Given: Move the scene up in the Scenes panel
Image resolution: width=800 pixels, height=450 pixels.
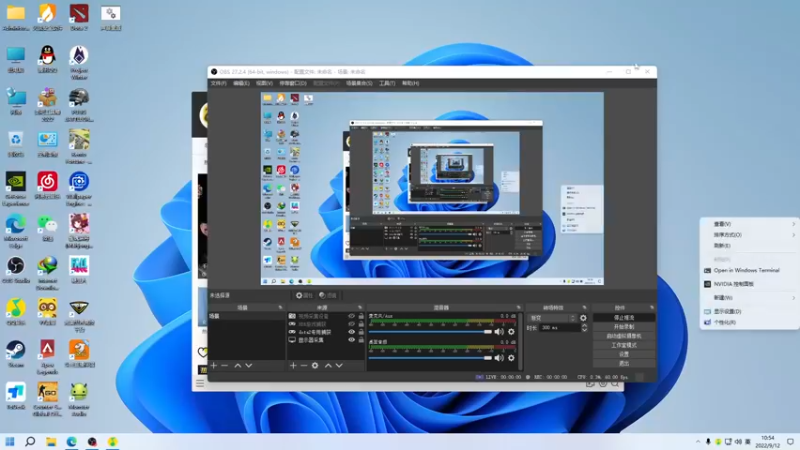Looking at the screenshot, I should coord(238,365).
